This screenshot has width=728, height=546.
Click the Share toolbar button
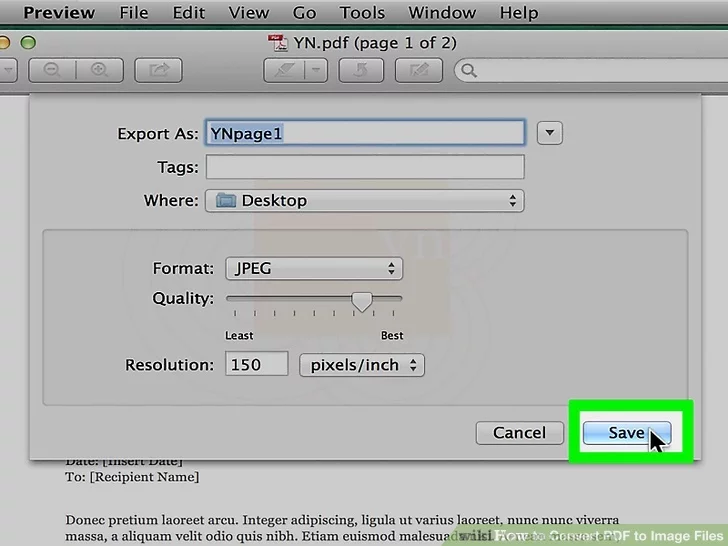click(158, 71)
